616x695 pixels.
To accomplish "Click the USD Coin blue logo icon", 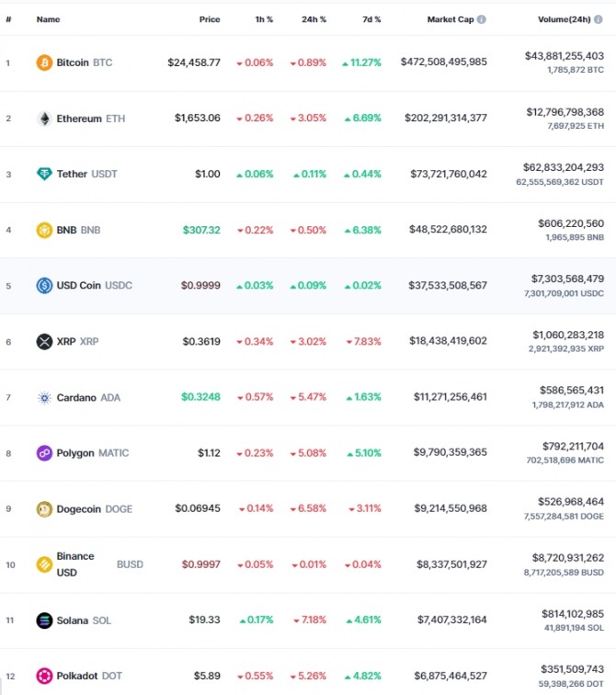I will (x=44, y=285).
